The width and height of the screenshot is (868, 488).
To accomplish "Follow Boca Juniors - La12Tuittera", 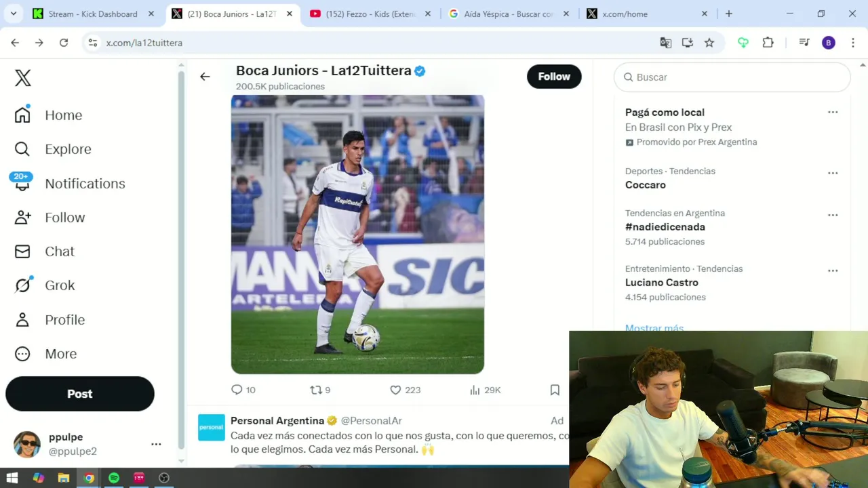I will [x=554, y=77].
